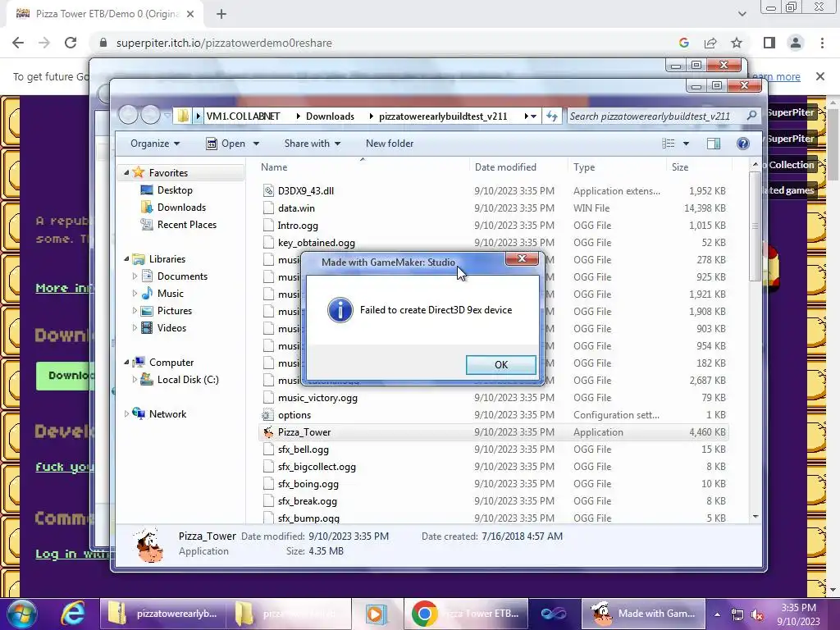Click the refresh icon beside address bar
This screenshot has width=840, height=630.
pos(552,116)
